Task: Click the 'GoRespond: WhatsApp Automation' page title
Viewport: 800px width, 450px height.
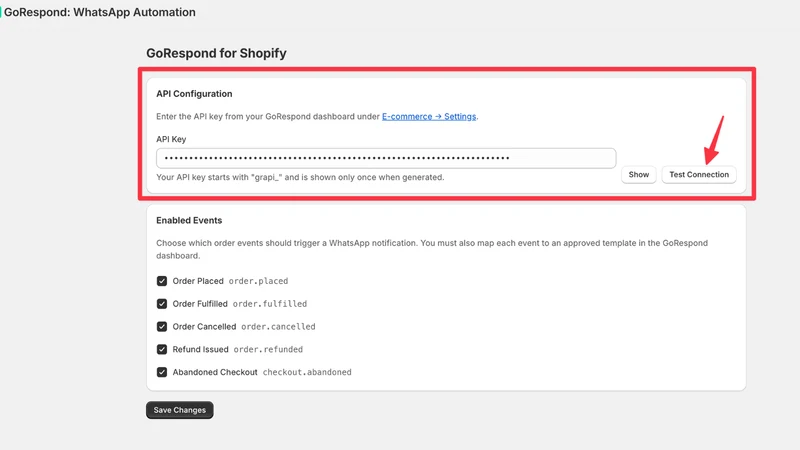Action: 99,12
